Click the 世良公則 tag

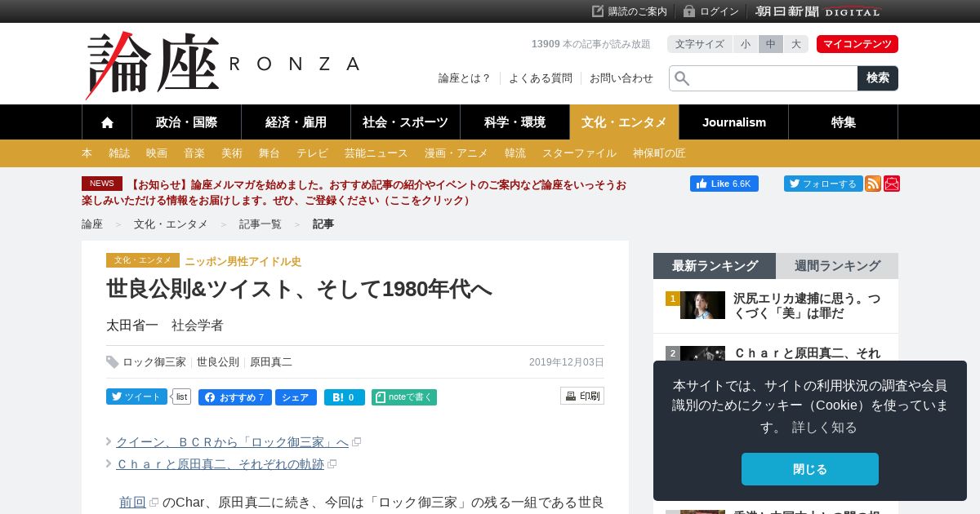(218, 362)
